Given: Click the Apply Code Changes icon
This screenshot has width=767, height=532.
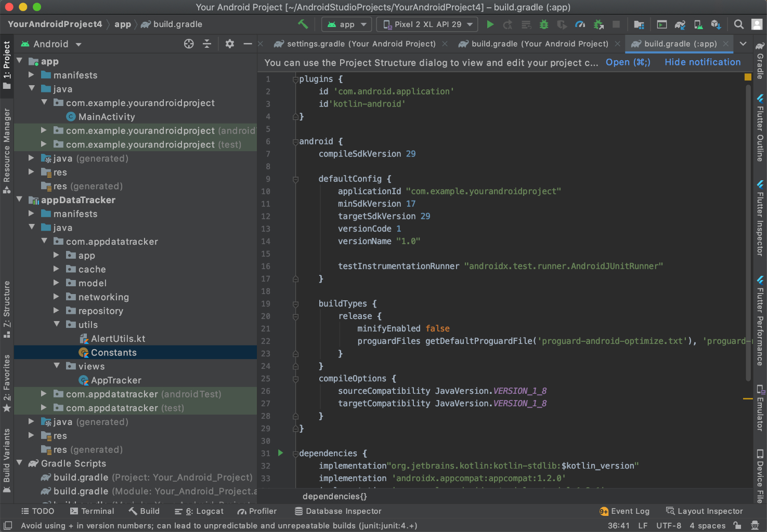Looking at the screenshot, I should coord(526,24).
